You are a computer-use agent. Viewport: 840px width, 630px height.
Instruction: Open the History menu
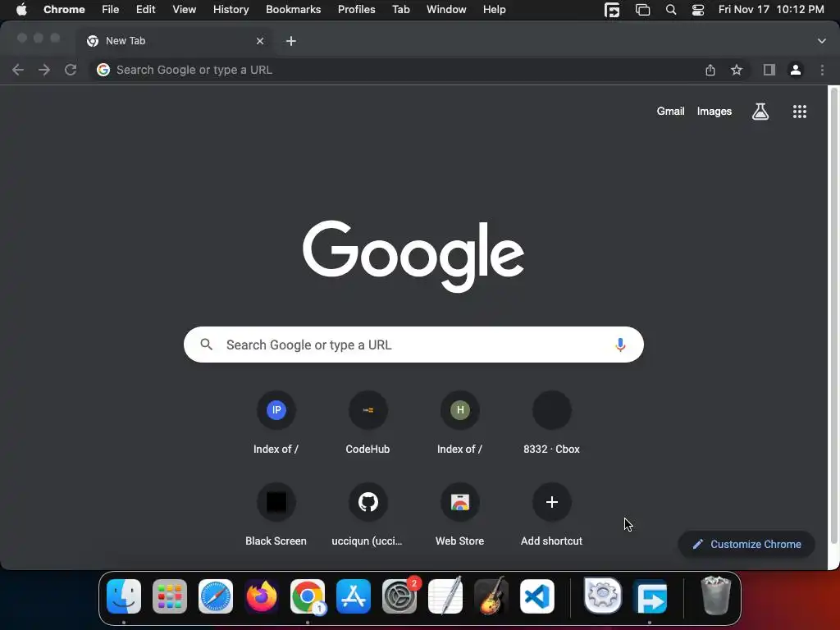coord(231,10)
